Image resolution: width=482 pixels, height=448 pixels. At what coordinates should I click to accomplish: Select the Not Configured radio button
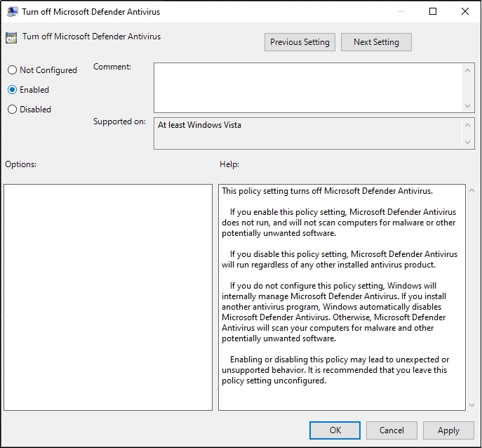coord(12,70)
